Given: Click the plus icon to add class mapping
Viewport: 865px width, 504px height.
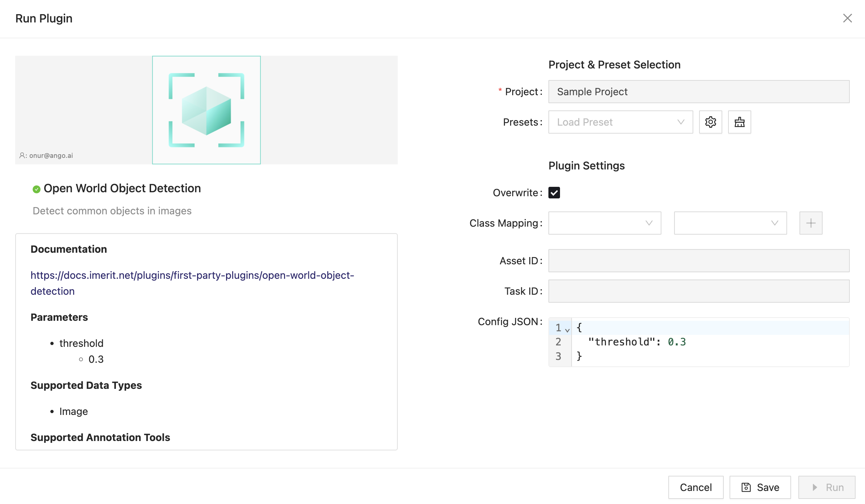Looking at the screenshot, I should point(811,223).
